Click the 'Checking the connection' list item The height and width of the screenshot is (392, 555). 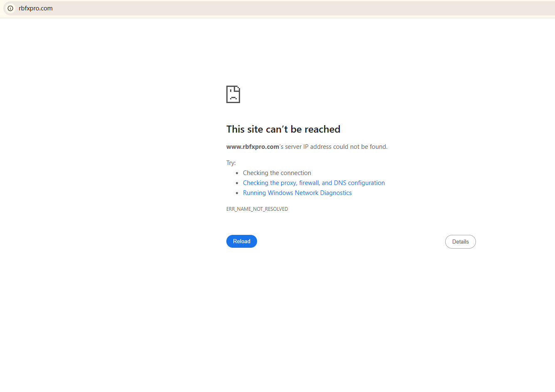click(x=277, y=173)
